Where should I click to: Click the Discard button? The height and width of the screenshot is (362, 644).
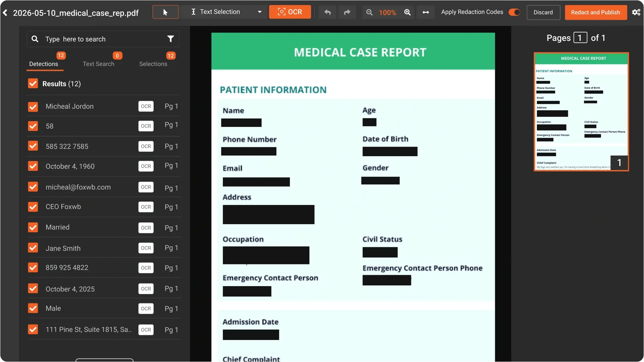pos(543,12)
